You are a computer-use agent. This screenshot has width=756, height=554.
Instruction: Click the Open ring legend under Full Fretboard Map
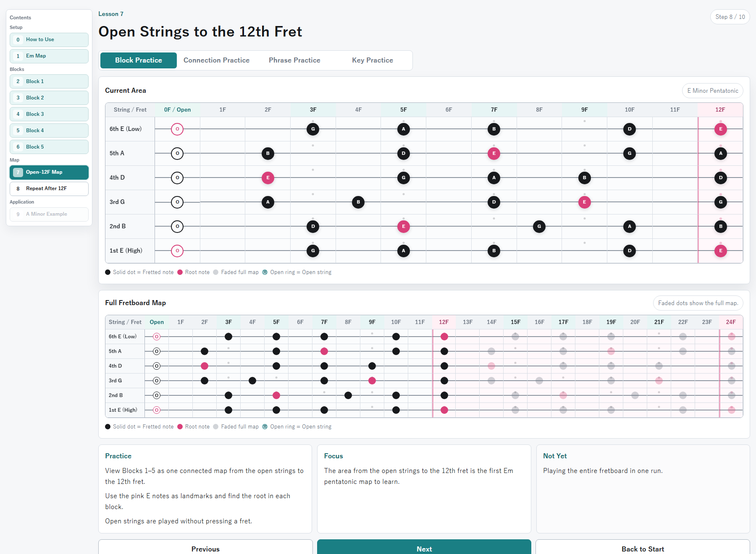(297, 427)
